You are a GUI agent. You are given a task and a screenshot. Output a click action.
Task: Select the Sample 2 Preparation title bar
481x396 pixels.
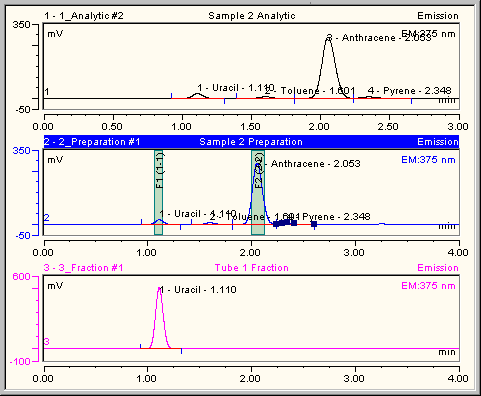point(251,142)
